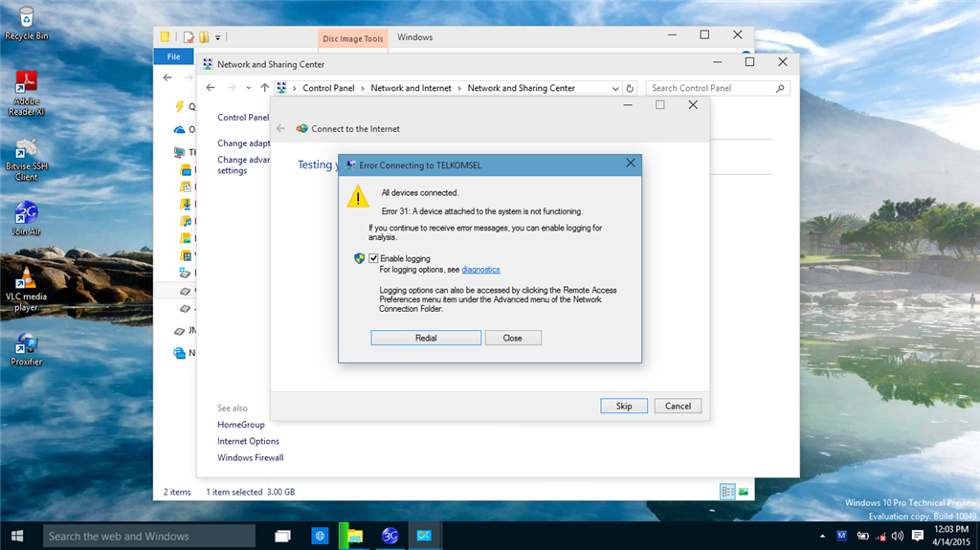Select the Network item in Explorer sidebar
Image resolution: width=980 pixels, height=550 pixels.
point(185,353)
